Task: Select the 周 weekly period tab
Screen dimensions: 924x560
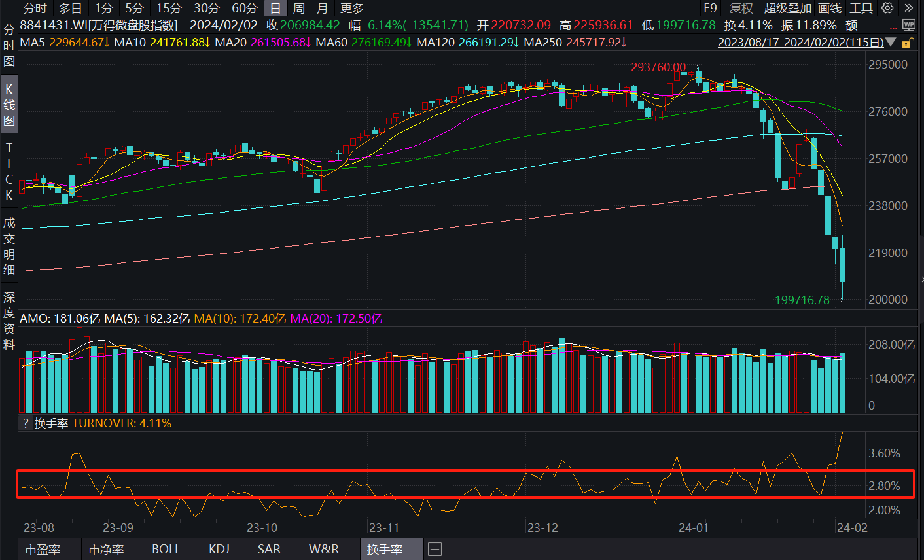Action: click(x=298, y=8)
